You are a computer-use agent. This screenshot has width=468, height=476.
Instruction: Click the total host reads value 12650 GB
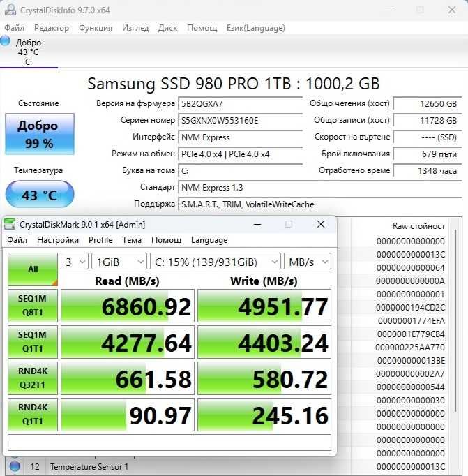pyautogui.click(x=428, y=104)
